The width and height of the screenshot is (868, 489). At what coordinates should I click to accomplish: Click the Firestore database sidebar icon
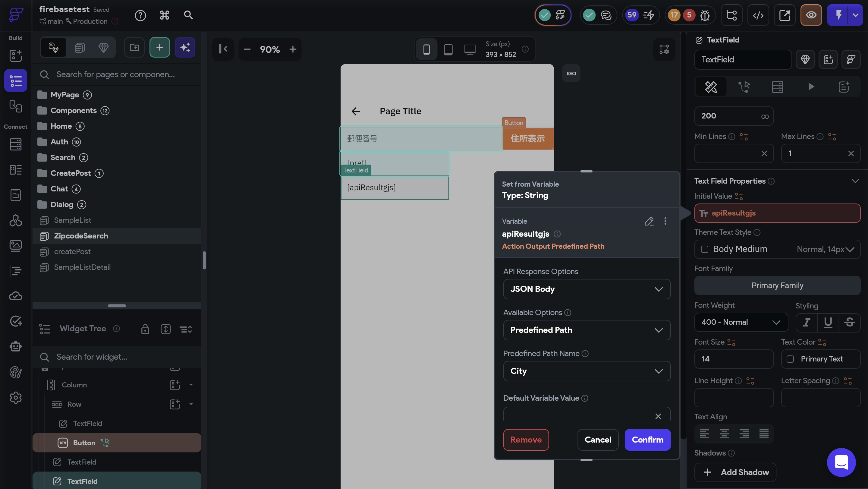click(x=15, y=145)
